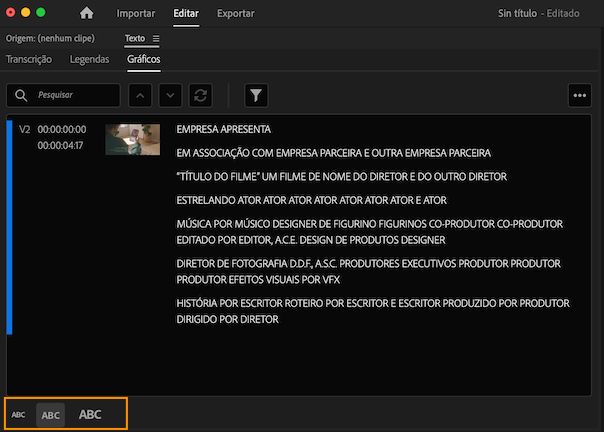This screenshot has width=604, height=432.
Task: Click the start timecode 00:00:00:00
Action: click(62, 129)
